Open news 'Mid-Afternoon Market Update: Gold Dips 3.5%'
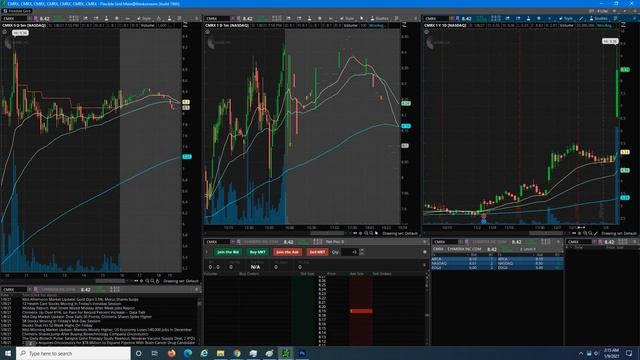 click(80, 299)
